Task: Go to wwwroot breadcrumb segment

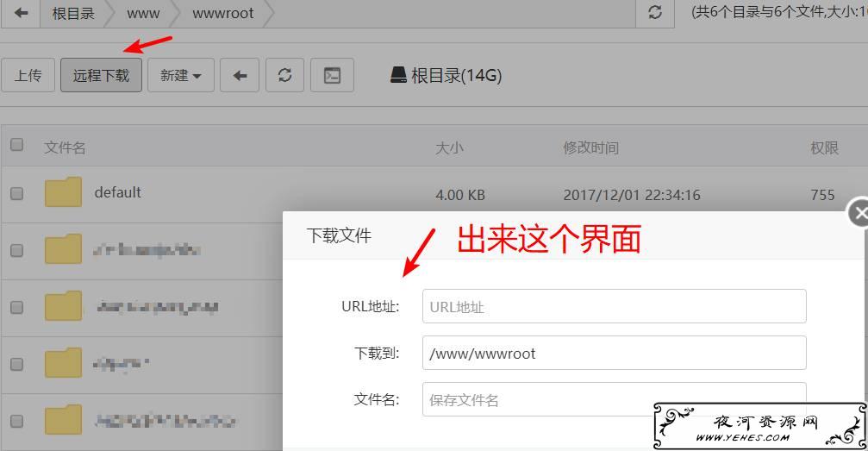Action: [x=223, y=13]
